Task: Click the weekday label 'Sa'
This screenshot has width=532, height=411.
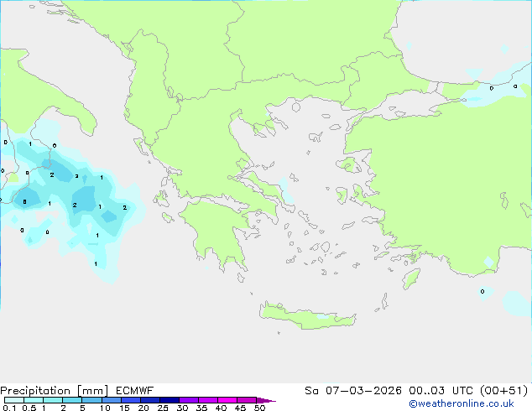Action: [311, 391]
